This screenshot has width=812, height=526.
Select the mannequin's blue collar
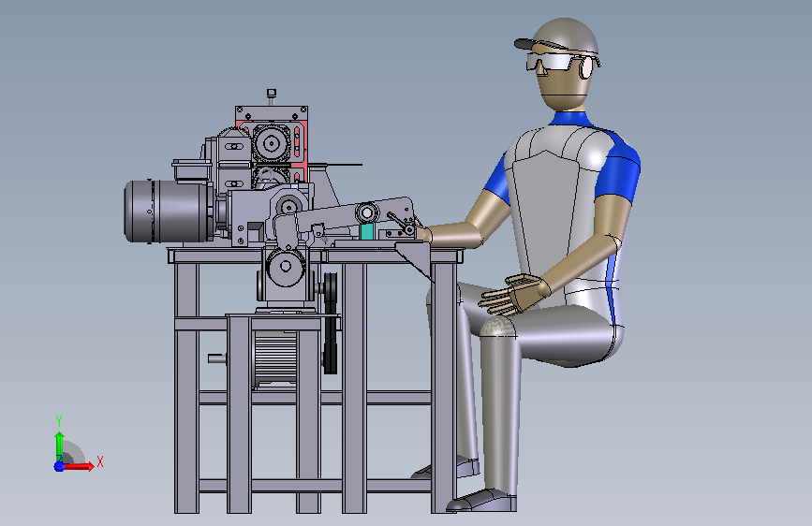click(570, 119)
